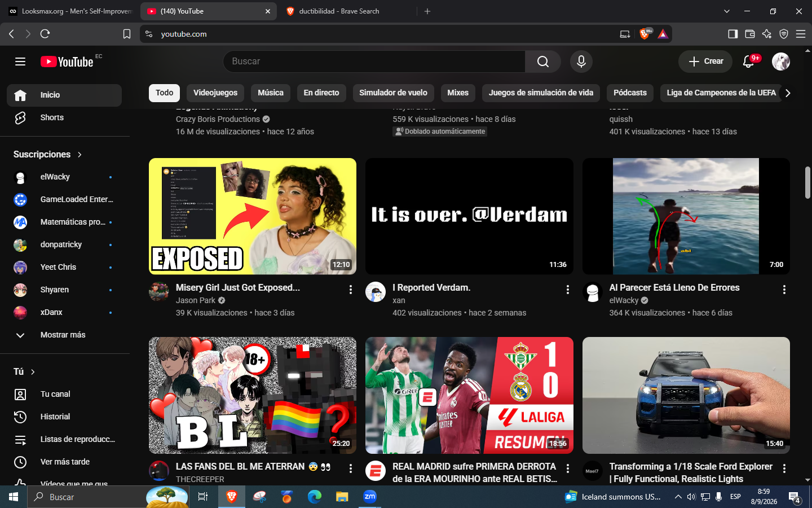Play the blue Ford Explorer thumbnail
This screenshot has width=812, height=508.
[686, 395]
